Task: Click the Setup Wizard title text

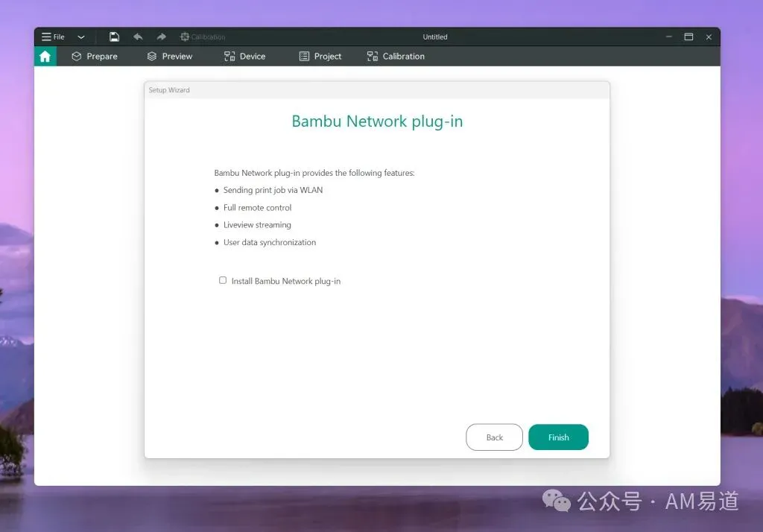Action: [x=169, y=90]
